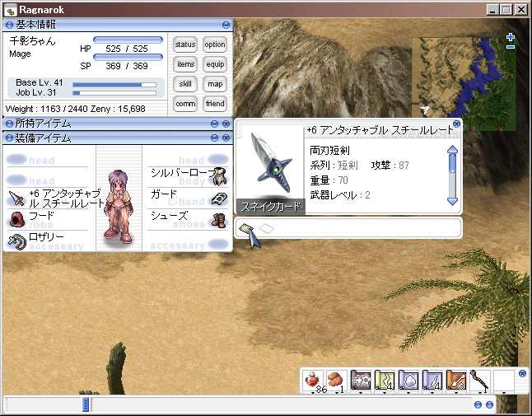Click the character name 千影ちゃん
This screenshot has width=532, height=416.
click(32, 41)
